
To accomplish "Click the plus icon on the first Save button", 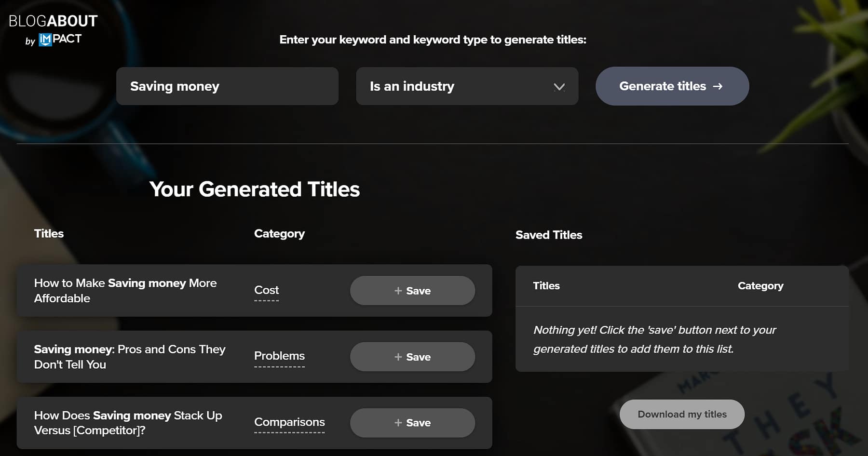I will [x=398, y=291].
